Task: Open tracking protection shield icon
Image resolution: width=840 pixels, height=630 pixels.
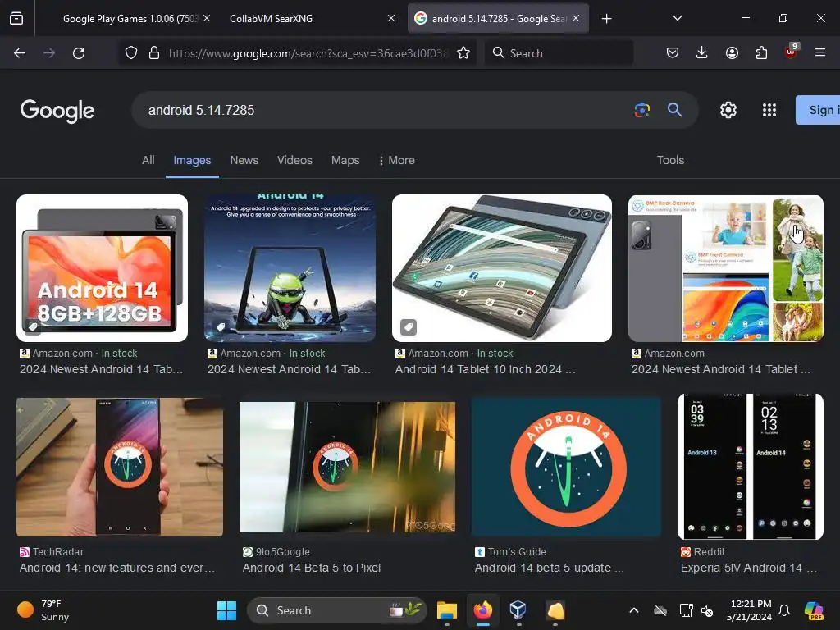Action: point(131,53)
